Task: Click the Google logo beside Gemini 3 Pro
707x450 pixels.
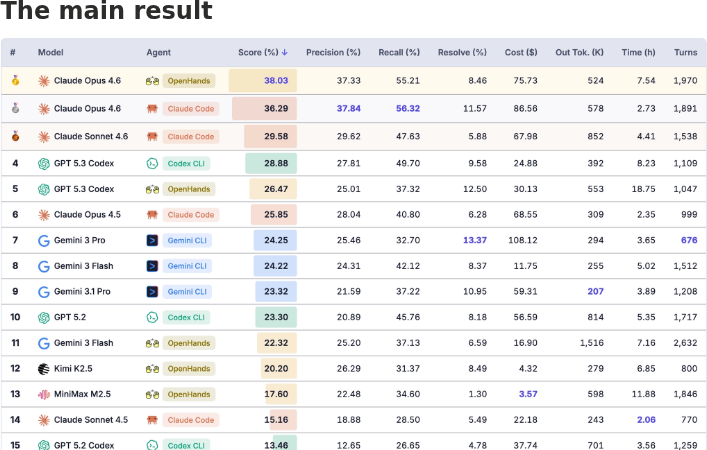Action: click(44, 240)
